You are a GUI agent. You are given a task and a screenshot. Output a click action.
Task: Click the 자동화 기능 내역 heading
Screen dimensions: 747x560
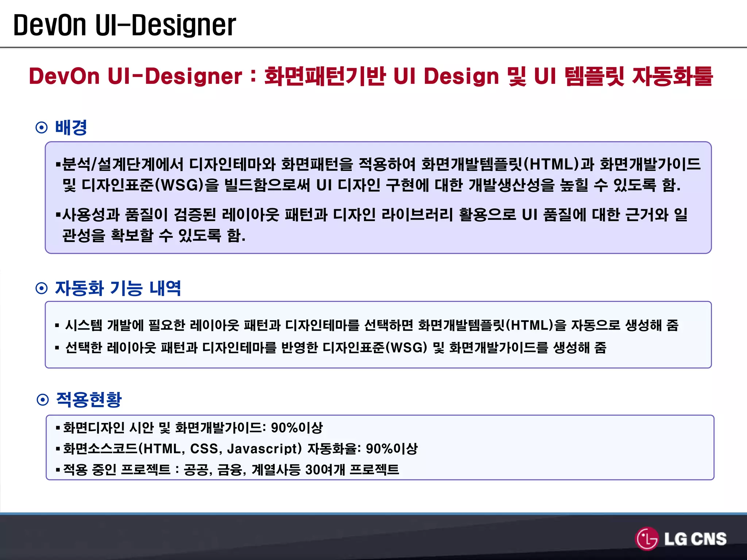pos(118,288)
